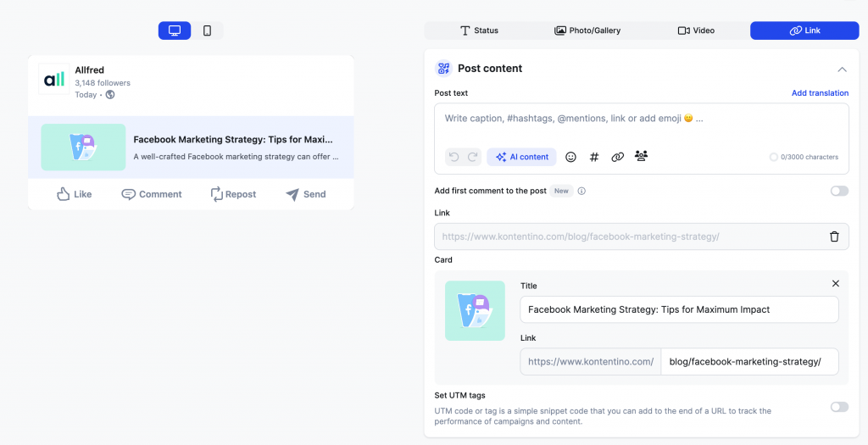Viewport: 868px width, 445px height.
Task: Switch to mobile preview icon
Action: [208, 31]
